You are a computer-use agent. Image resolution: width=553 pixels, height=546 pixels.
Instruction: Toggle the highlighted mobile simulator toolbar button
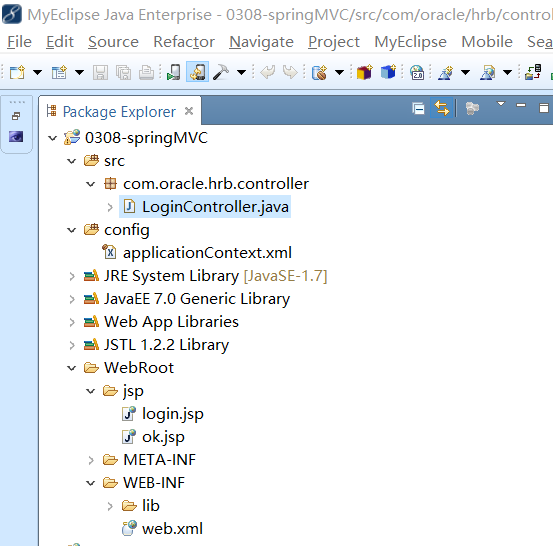tap(198, 72)
